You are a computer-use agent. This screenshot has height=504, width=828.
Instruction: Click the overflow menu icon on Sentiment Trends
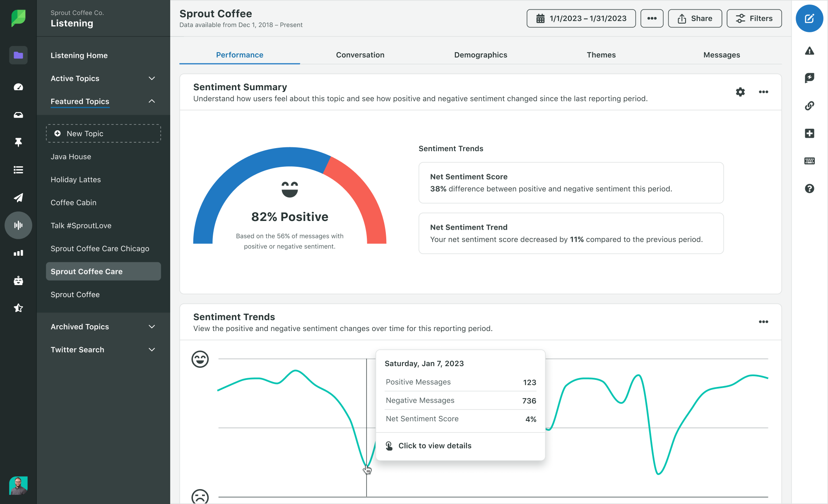[763, 322]
